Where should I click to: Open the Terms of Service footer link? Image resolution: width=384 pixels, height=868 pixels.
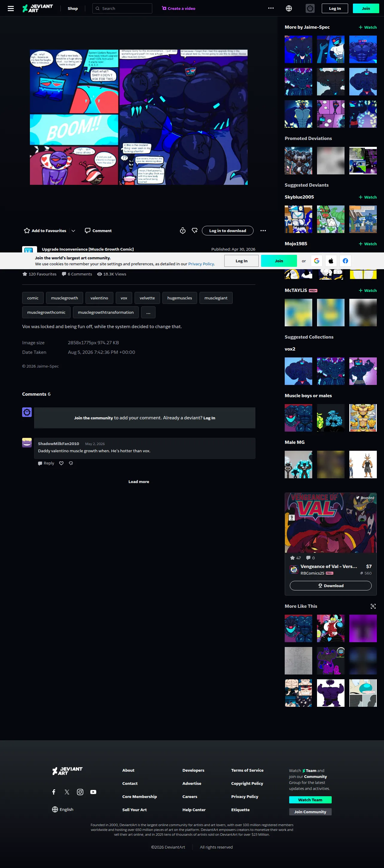pyautogui.click(x=247, y=770)
